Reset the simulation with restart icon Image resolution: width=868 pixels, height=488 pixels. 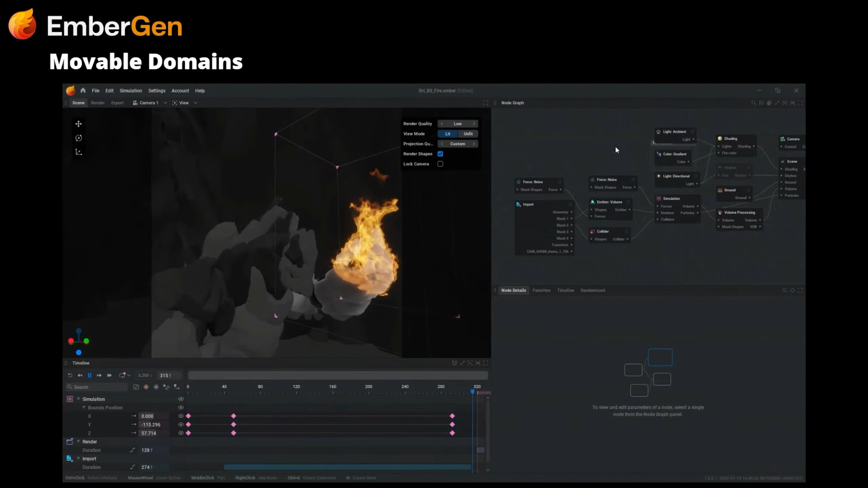[70, 375]
